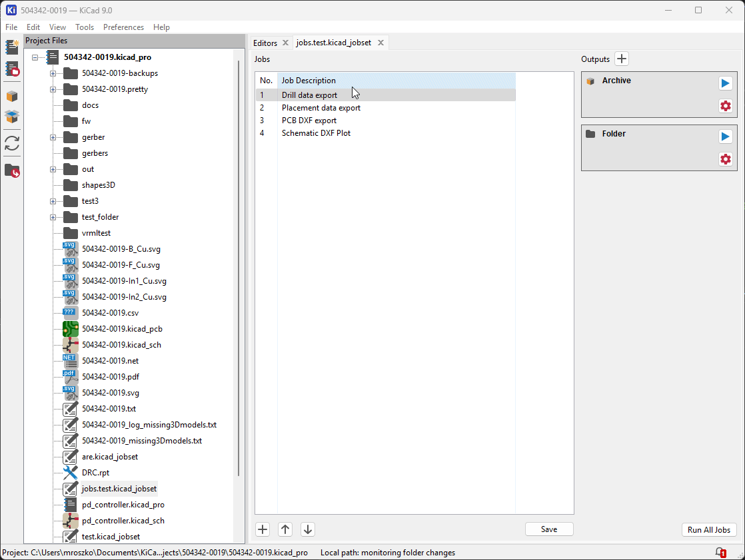Click the Save button
This screenshot has height=560, width=745.
coord(549,529)
